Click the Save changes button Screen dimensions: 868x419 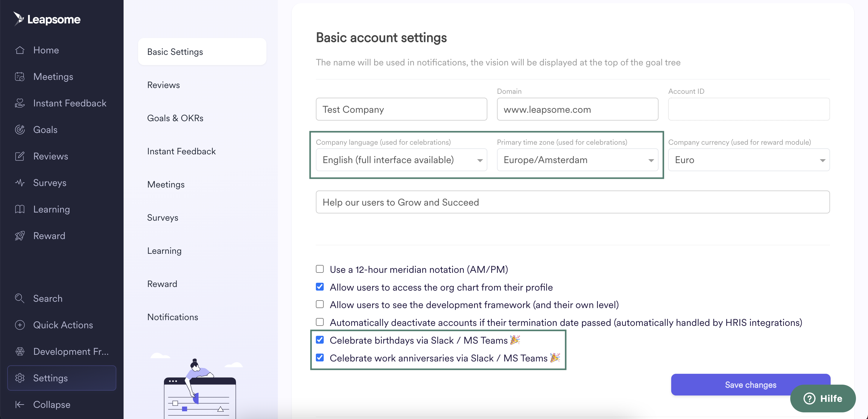coord(750,385)
